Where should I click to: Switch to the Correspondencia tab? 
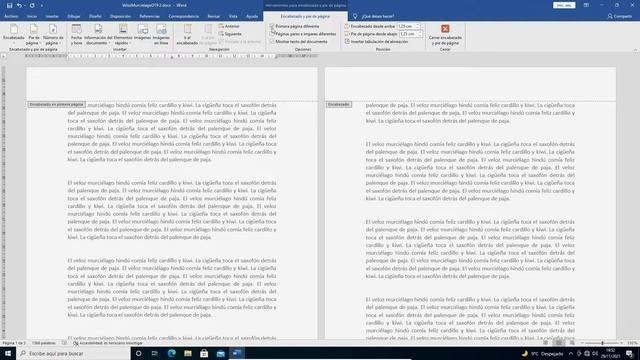[184, 16]
